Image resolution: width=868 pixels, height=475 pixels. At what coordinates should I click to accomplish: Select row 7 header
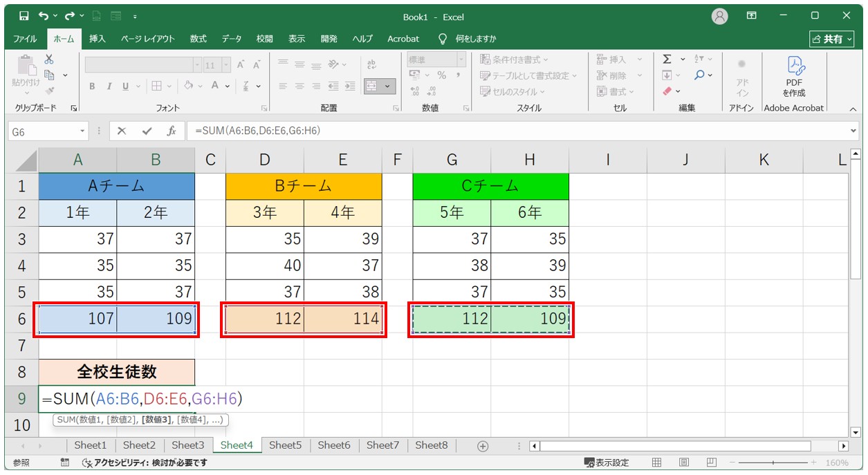[21, 346]
